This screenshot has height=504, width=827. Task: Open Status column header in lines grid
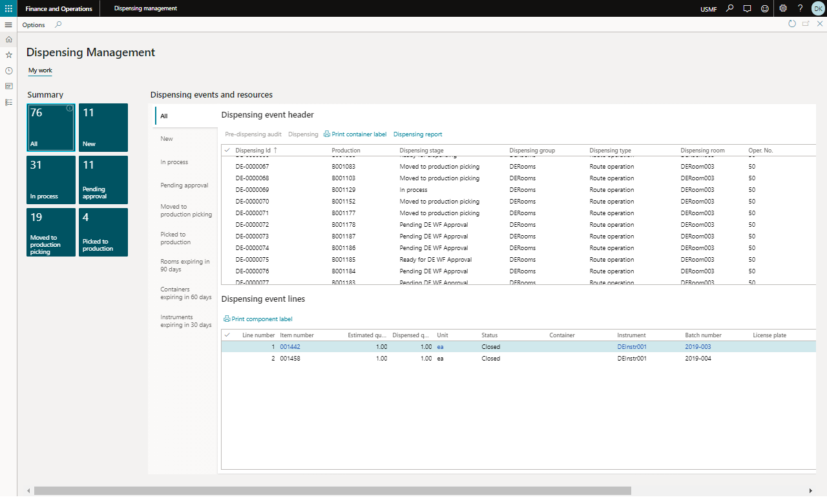click(490, 335)
